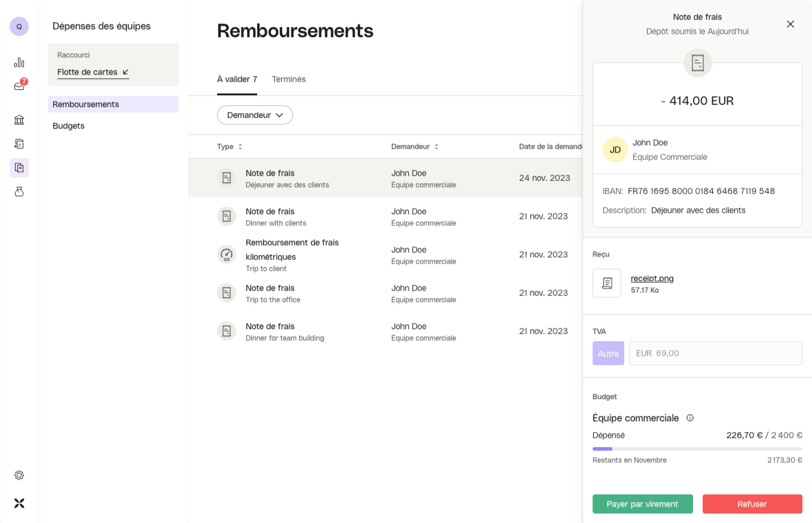Click the money bag icon in sidebar
Viewport: 812px width, 523px height.
(19, 191)
